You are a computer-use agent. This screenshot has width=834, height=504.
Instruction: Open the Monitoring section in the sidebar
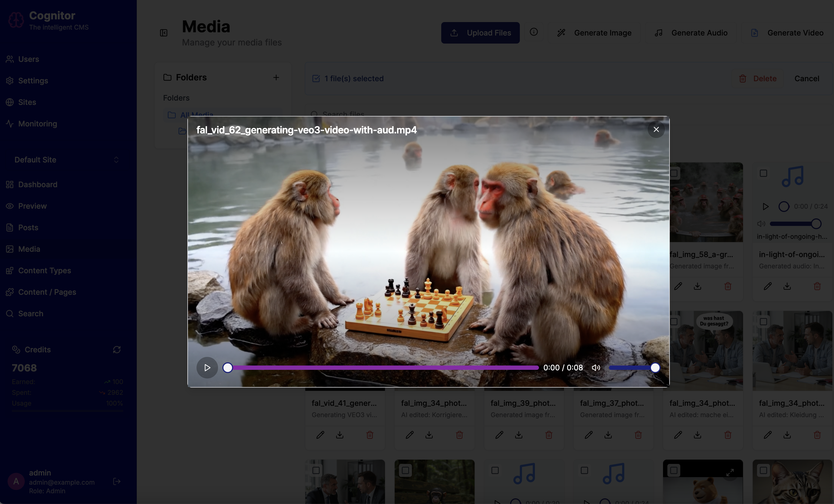(x=37, y=124)
